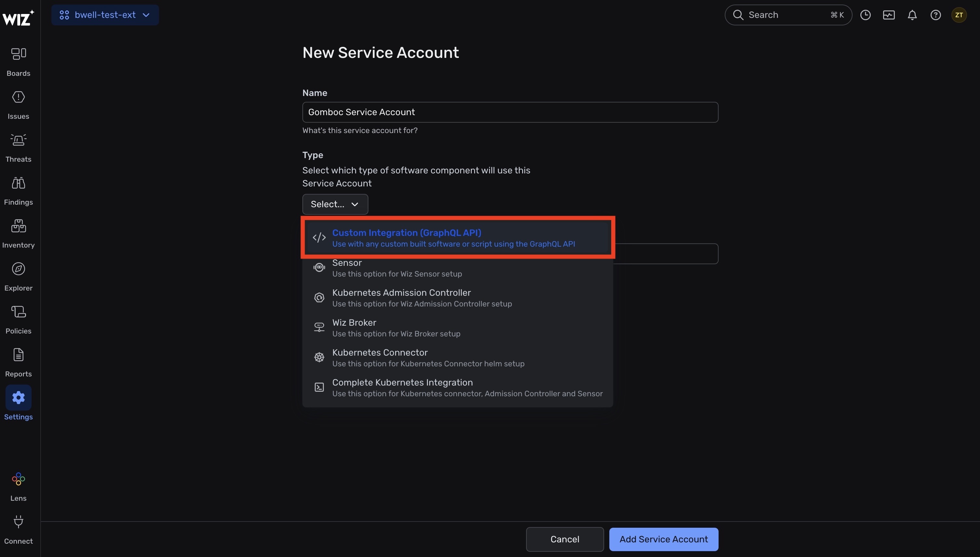The image size is (980, 557).
Task: Choose Custom Integration (GraphQL API)
Action: point(457,238)
